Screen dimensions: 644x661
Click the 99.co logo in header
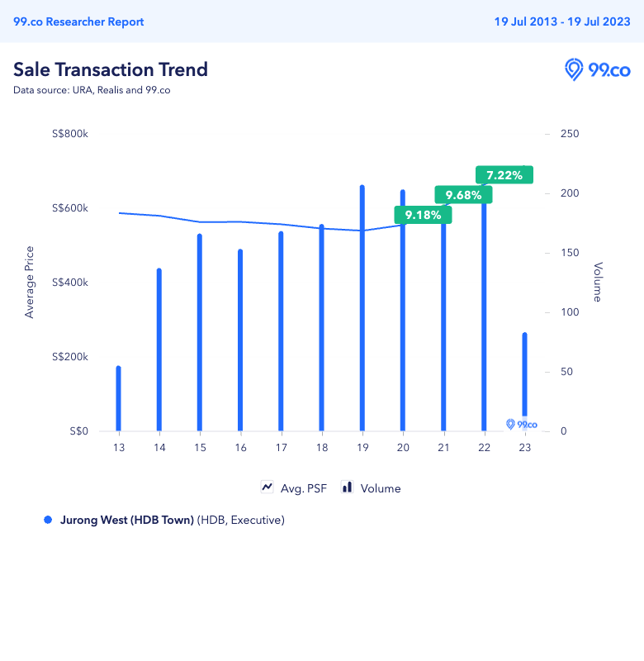click(x=597, y=69)
